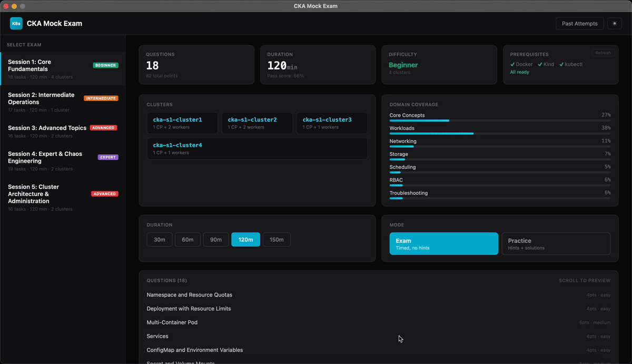Viewport: 632px width, 364px height.
Task: Click the Questions count card showing 18
Action: pyautogui.click(x=196, y=65)
